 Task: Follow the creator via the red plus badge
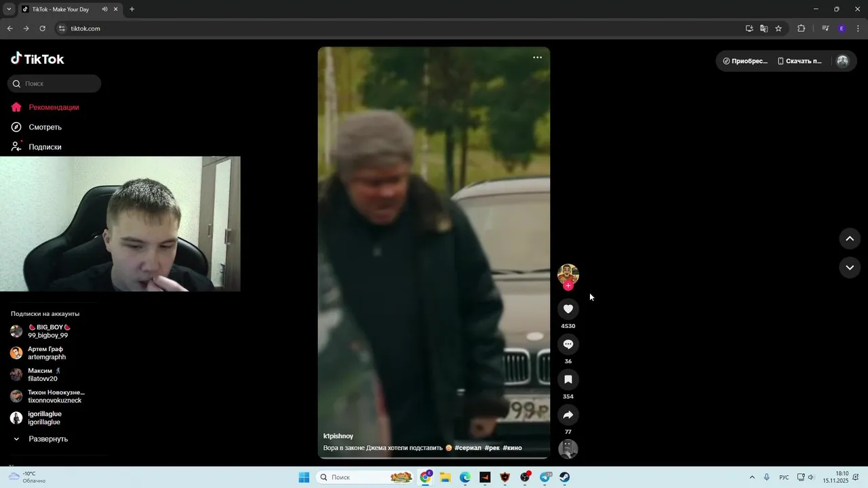click(x=568, y=286)
